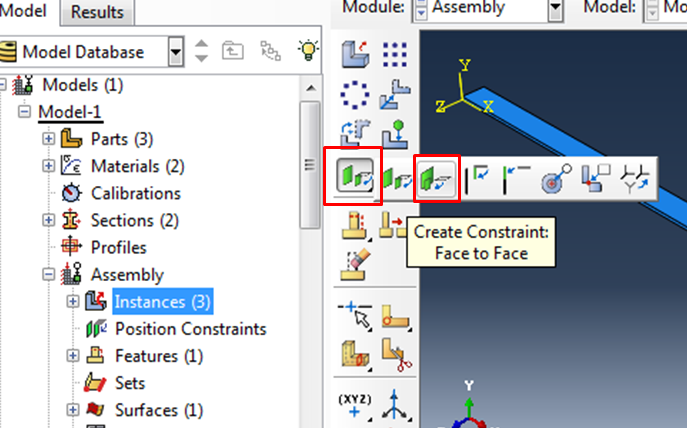This screenshot has width=687, height=428.
Task: Select the Create Datum Point (XYZ) tool
Action: 355,405
